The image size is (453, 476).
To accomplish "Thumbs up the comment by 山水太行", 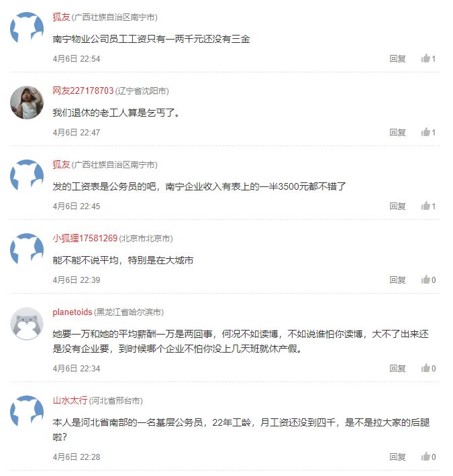I will tap(425, 457).
